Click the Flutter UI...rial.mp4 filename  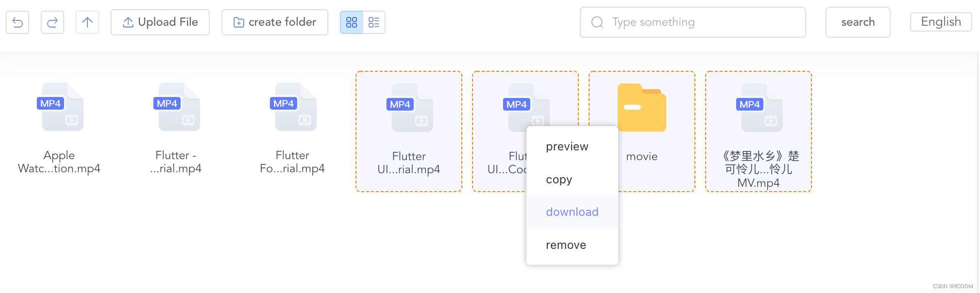pos(409,163)
